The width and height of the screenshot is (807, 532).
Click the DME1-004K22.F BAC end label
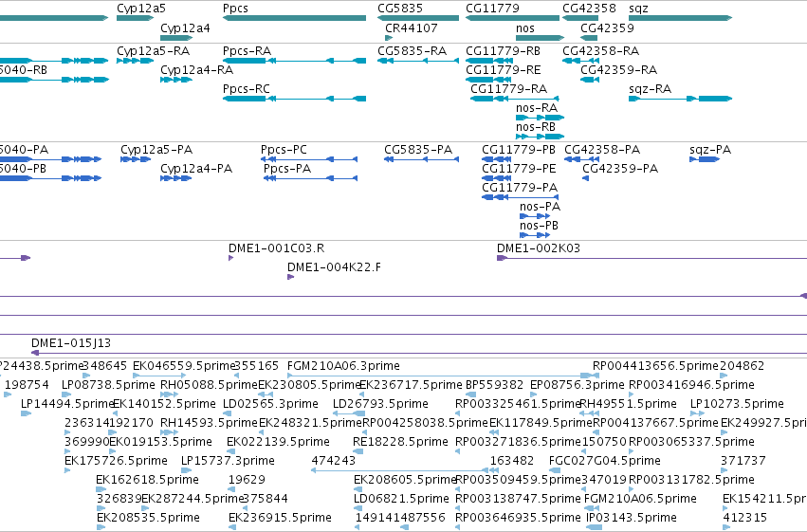coord(334,267)
